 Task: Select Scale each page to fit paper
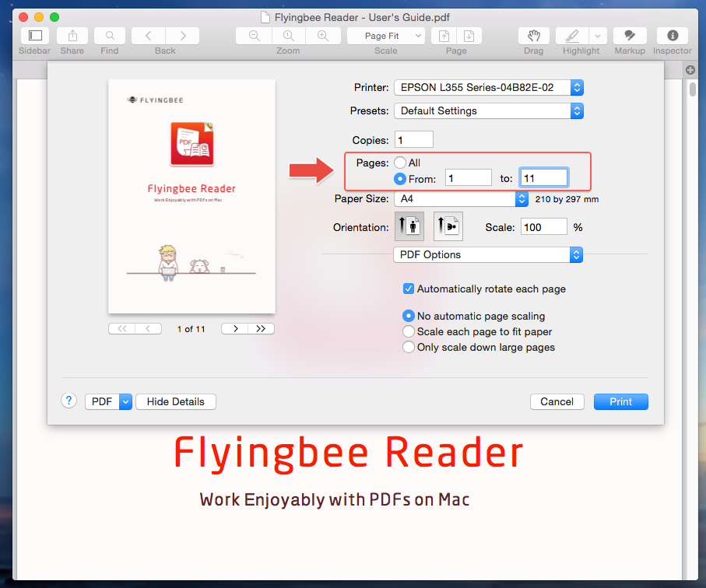point(409,331)
